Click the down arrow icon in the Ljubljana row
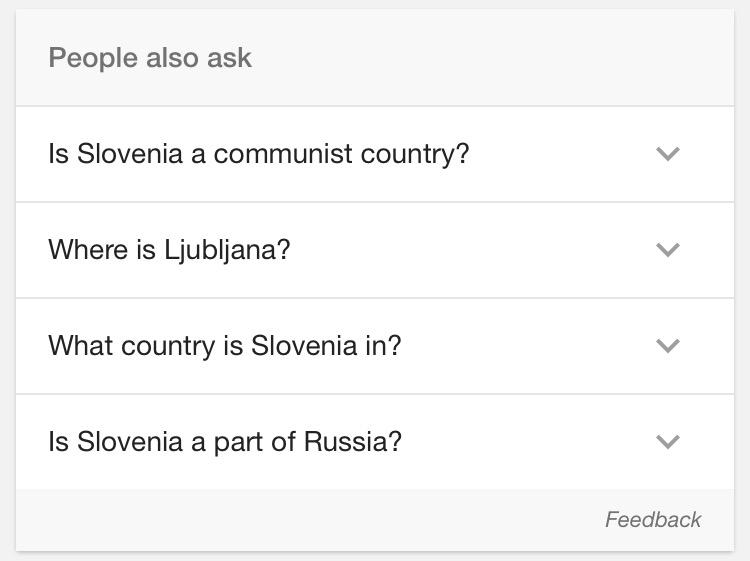Image resolution: width=750 pixels, height=561 pixels. [667, 250]
